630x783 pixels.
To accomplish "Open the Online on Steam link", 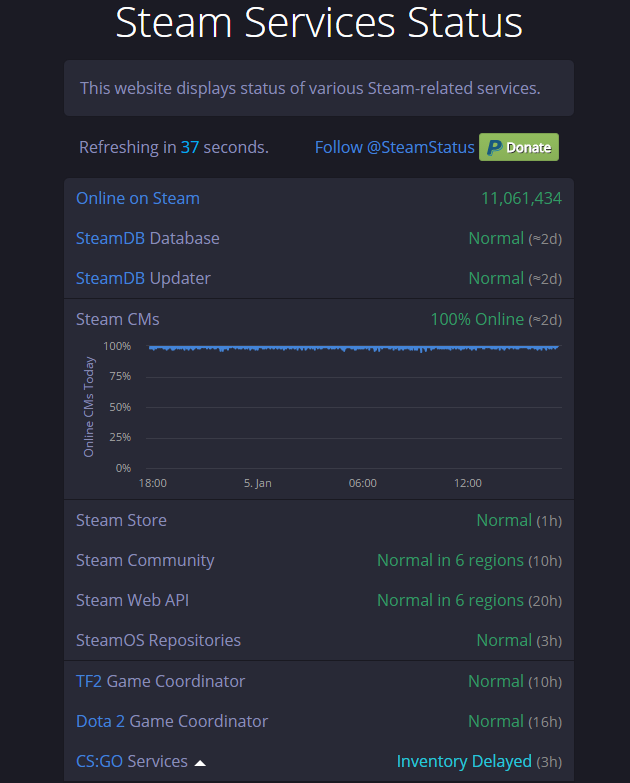I will click(138, 198).
